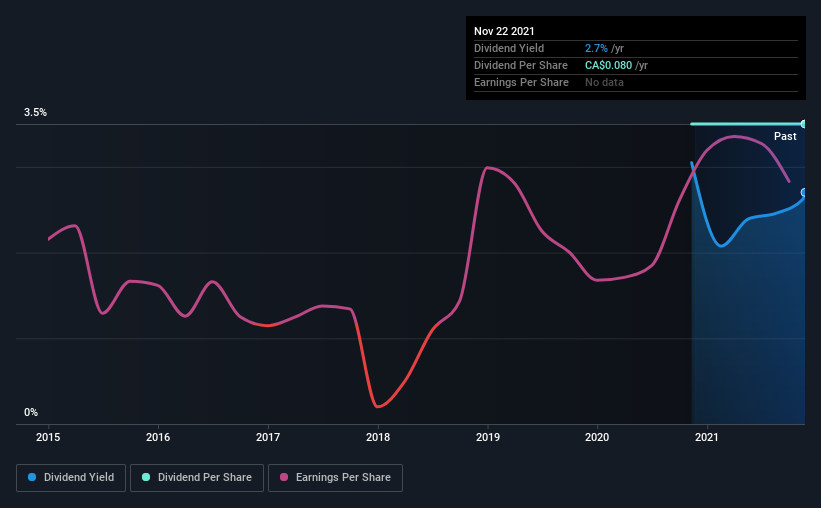Click the 3.5% y-axis label
The width and height of the screenshot is (821, 508).
coord(35,112)
